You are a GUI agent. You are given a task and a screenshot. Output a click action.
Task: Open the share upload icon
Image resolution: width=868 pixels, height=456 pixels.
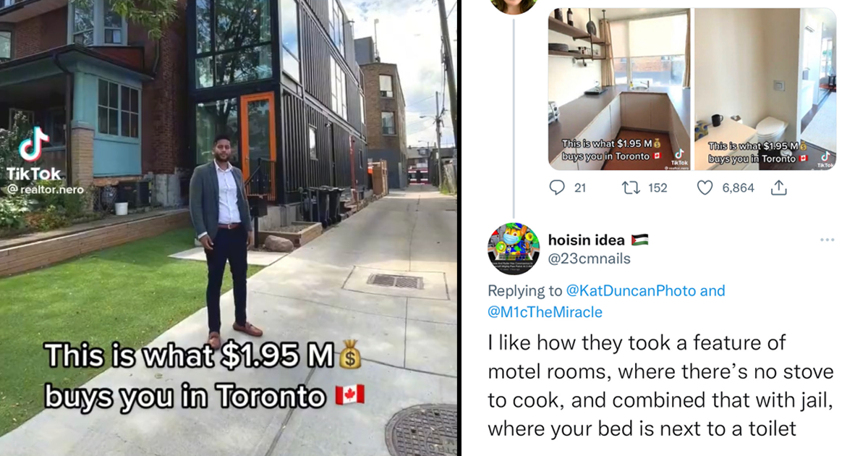778,187
